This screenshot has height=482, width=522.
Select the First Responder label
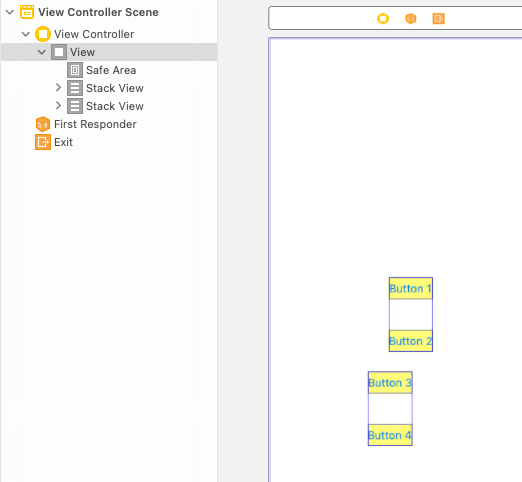95,124
